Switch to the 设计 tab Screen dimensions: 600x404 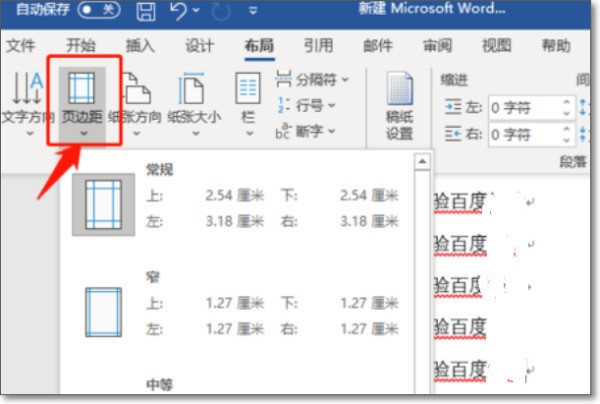coord(200,46)
